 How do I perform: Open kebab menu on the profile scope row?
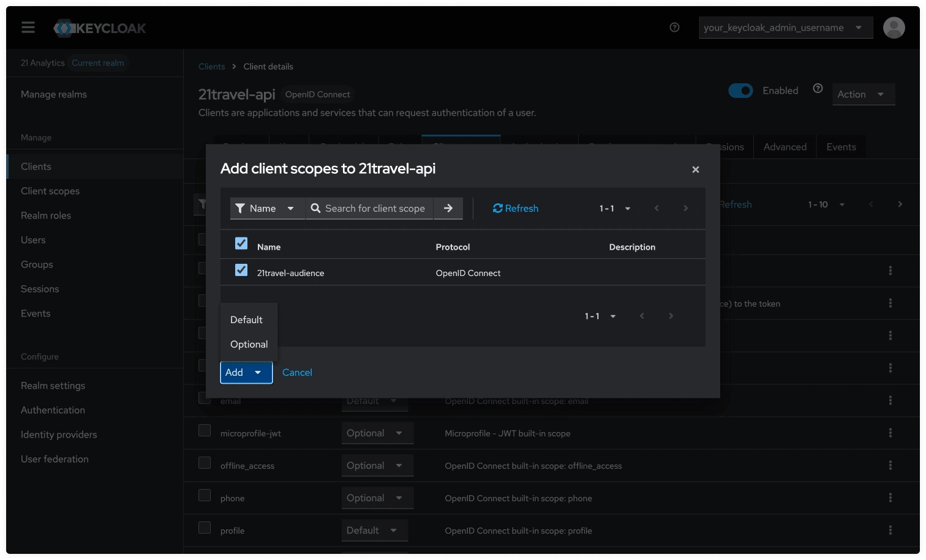(890, 530)
